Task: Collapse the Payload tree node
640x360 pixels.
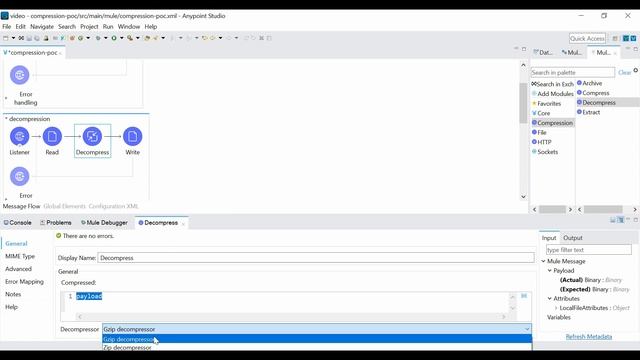Action: pos(549,271)
